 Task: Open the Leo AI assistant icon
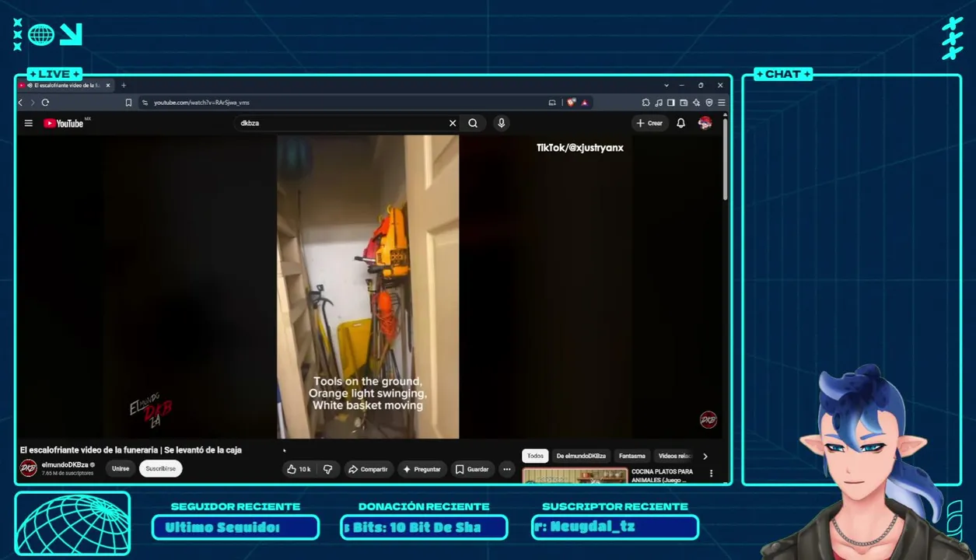pos(696,103)
